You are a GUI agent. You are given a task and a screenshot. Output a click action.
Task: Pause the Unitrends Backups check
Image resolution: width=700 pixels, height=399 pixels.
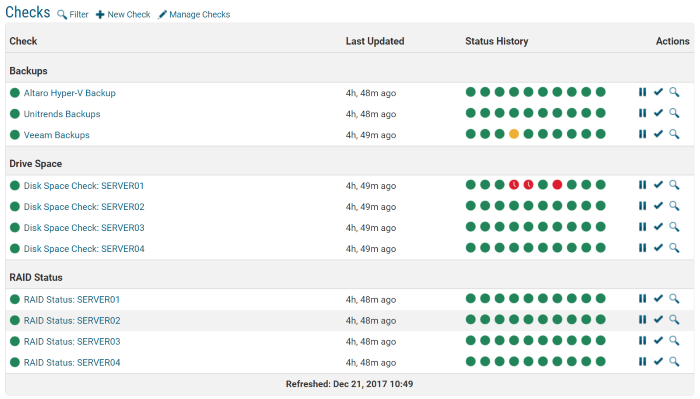[642, 113]
